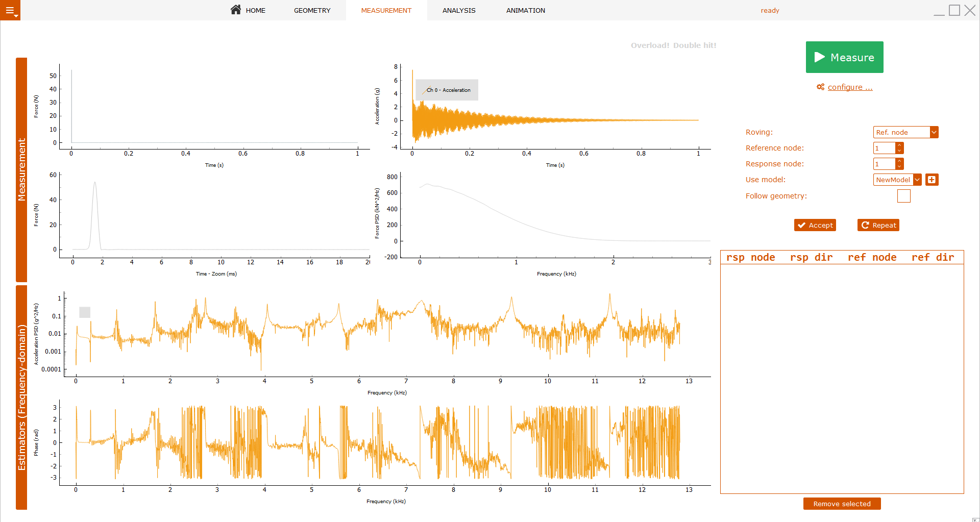
Task: Click the ref dir column header
Action: [x=933, y=258]
